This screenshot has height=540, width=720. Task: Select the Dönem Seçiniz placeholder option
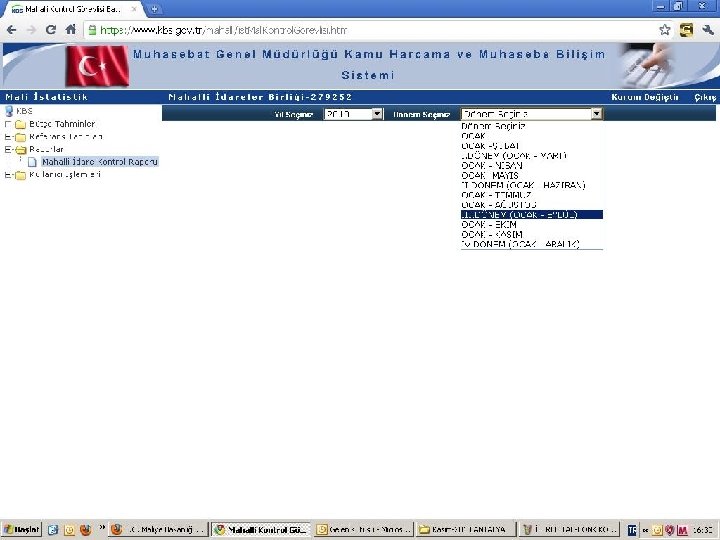coord(531,126)
